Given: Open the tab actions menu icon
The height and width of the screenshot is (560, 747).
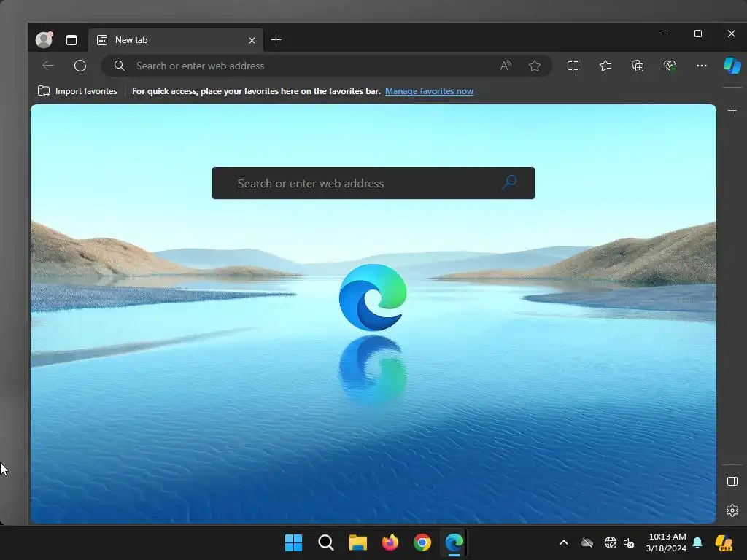Looking at the screenshot, I should click(71, 40).
